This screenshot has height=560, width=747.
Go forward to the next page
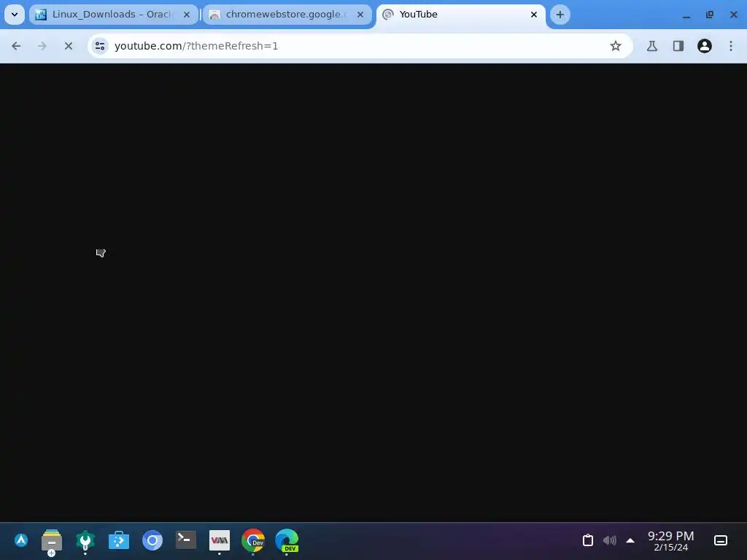point(42,46)
